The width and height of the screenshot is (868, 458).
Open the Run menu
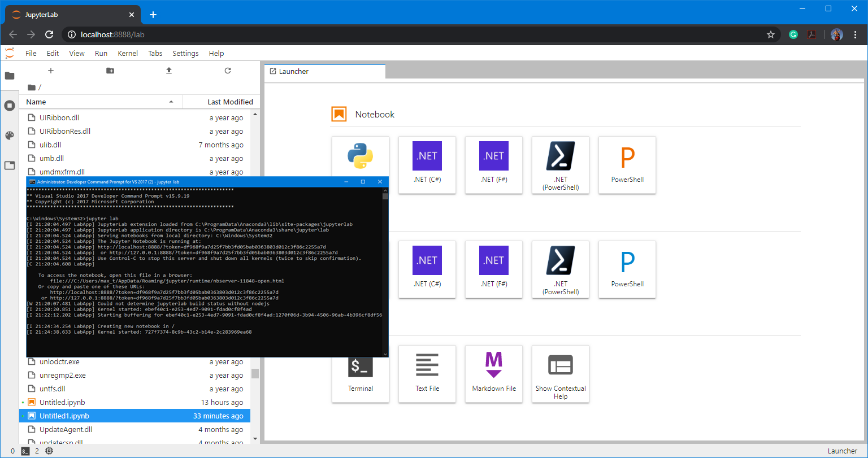pyautogui.click(x=101, y=53)
